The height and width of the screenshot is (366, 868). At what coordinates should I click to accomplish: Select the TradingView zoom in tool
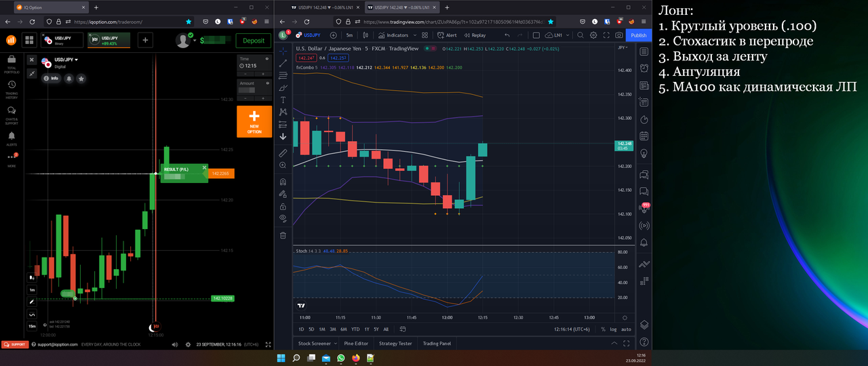pos(283,165)
